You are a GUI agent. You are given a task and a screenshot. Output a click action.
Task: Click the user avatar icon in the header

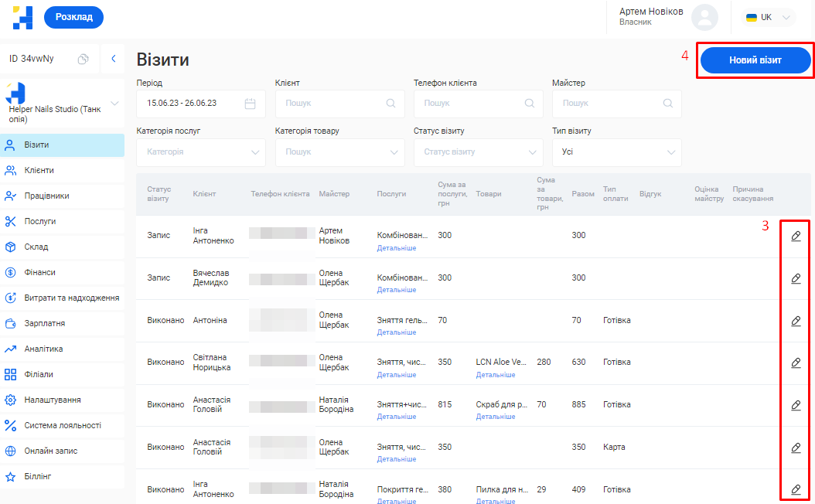tap(704, 17)
